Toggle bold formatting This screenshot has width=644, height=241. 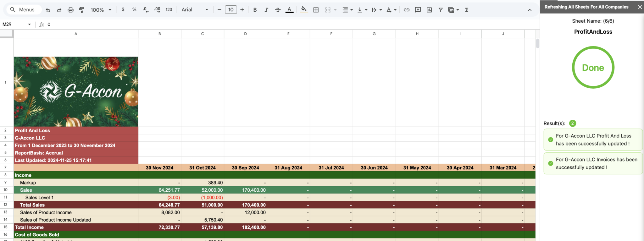point(255,10)
